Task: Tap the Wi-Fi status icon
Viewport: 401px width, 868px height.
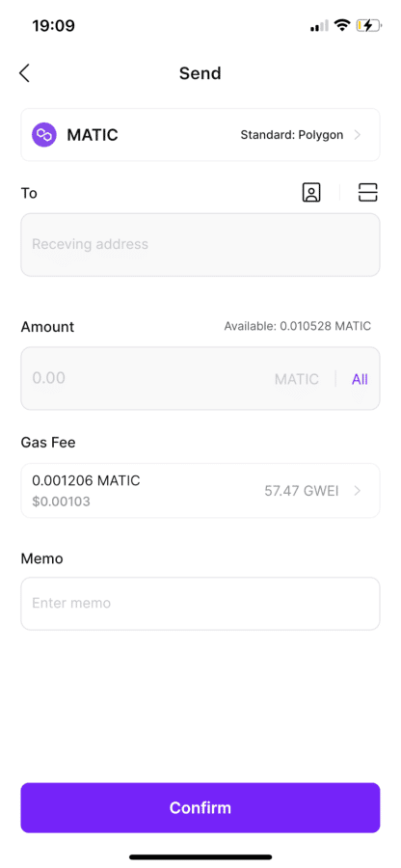Action: click(343, 25)
